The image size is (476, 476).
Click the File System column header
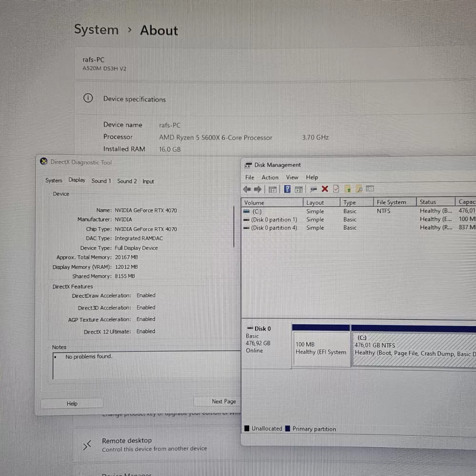pyautogui.click(x=391, y=202)
